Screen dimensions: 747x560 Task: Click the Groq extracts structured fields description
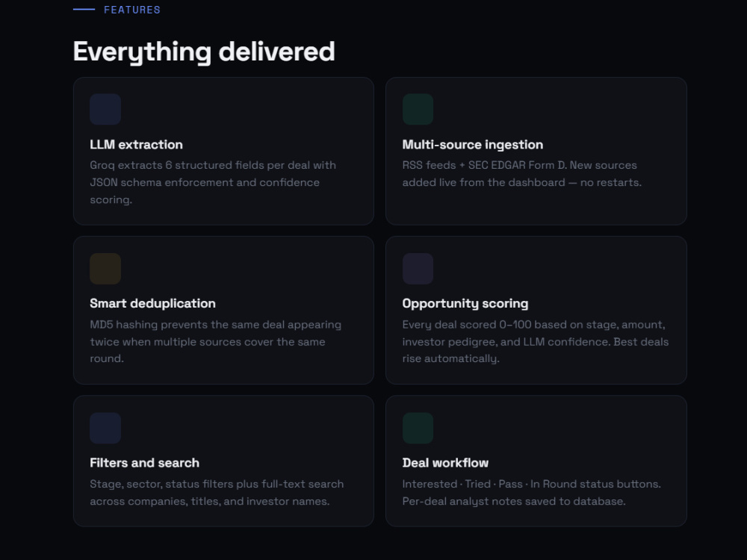click(213, 182)
